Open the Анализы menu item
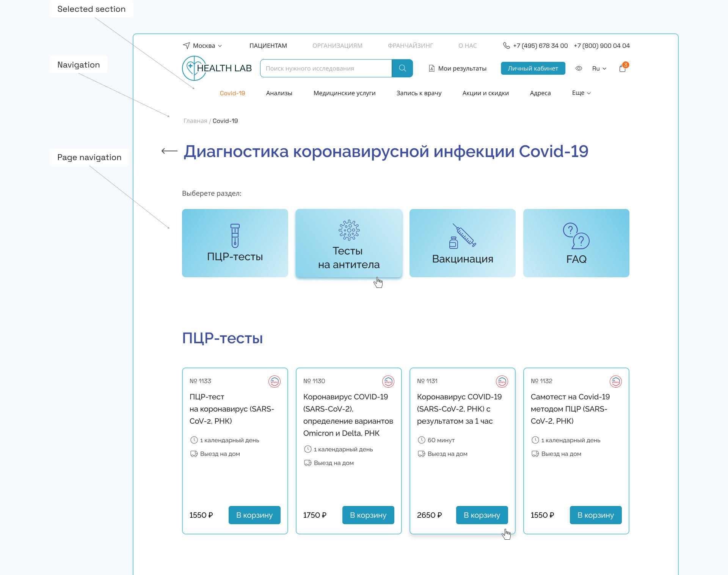Image resolution: width=728 pixels, height=575 pixels. pyautogui.click(x=279, y=93)
